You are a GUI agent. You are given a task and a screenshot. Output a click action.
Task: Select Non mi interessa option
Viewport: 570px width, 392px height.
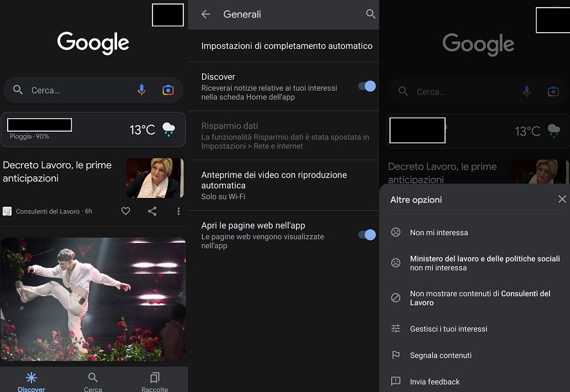(475, 232)
